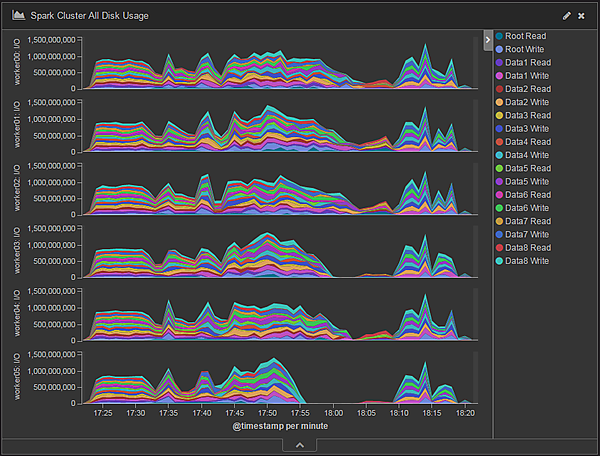Image resolution: width=600 pixels, height=456 pixels.
Task: Click the pencil edit icon in panel header
Action: pyautogui.click(x=567, y=16)
